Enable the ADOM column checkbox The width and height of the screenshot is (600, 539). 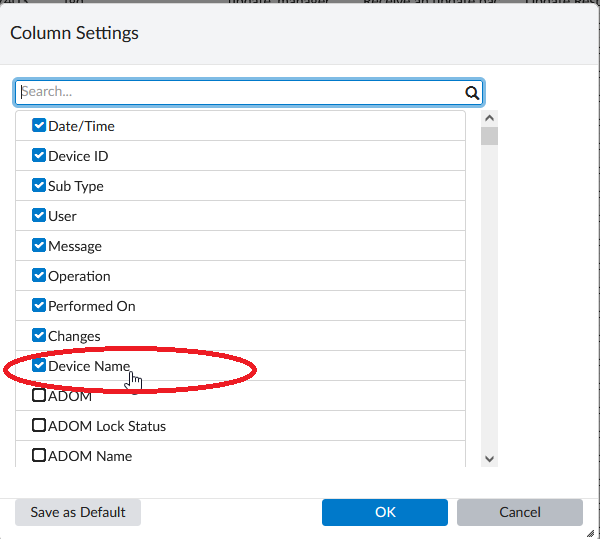[x=39, y=396]
